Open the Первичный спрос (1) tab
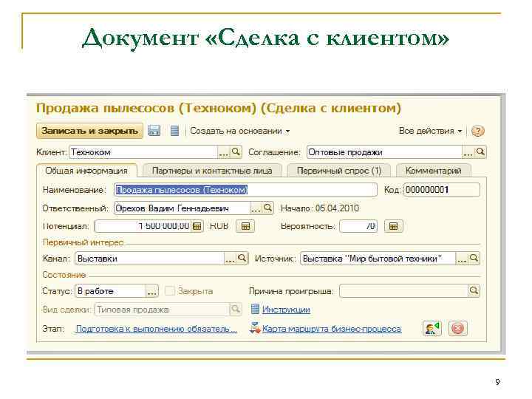 (339, 171)
